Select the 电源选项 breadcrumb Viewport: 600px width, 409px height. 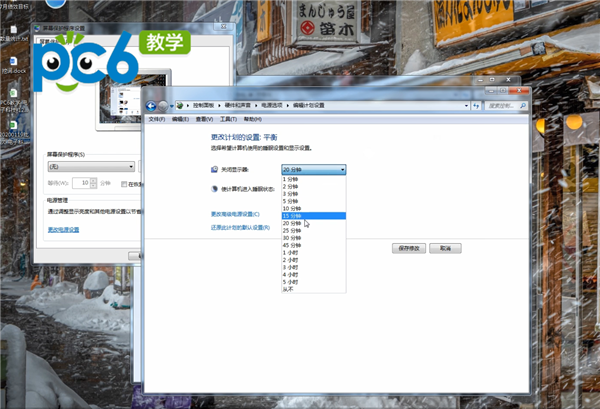pos(272,105)
